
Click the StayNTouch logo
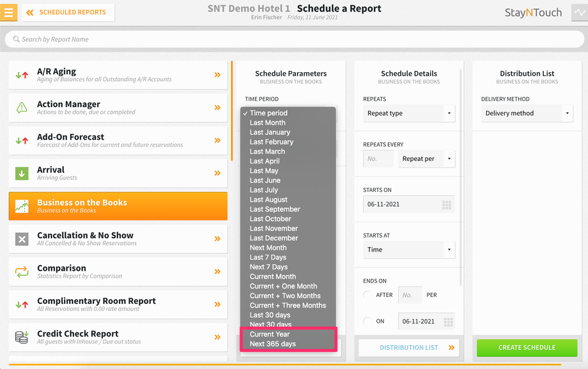tap(533, 13)
